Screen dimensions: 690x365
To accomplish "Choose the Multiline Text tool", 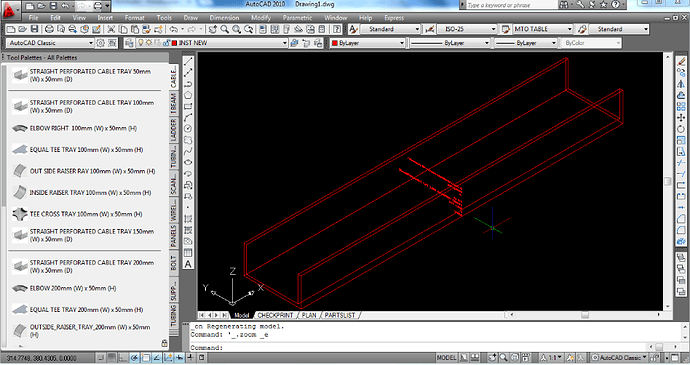I will tap(188, 264).
